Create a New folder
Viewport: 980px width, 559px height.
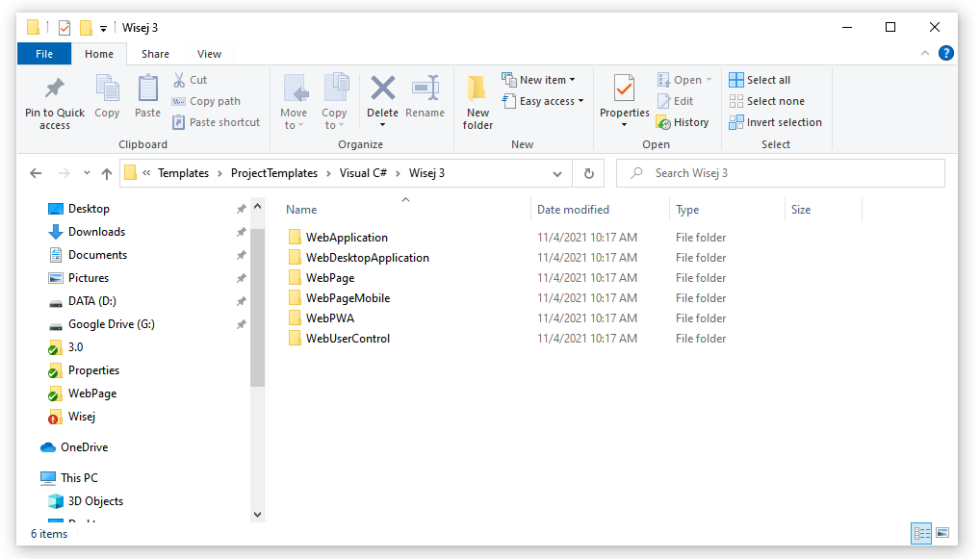pos(477,102)
